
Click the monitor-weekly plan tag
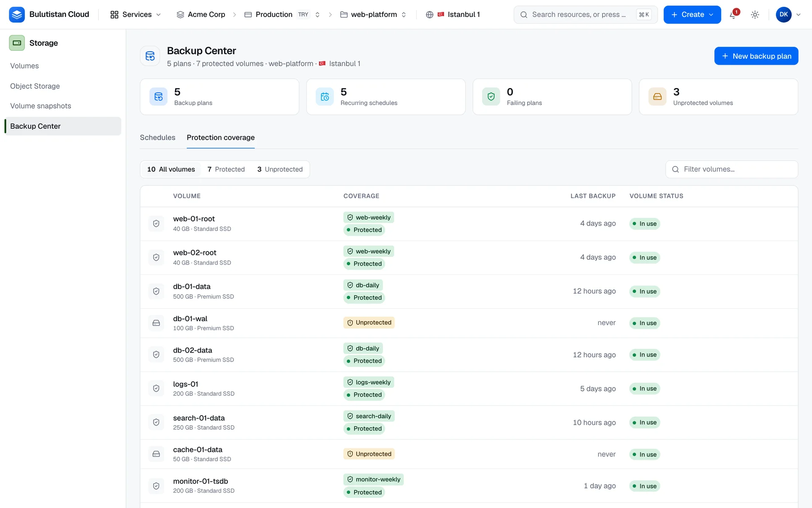coord(373,480)
